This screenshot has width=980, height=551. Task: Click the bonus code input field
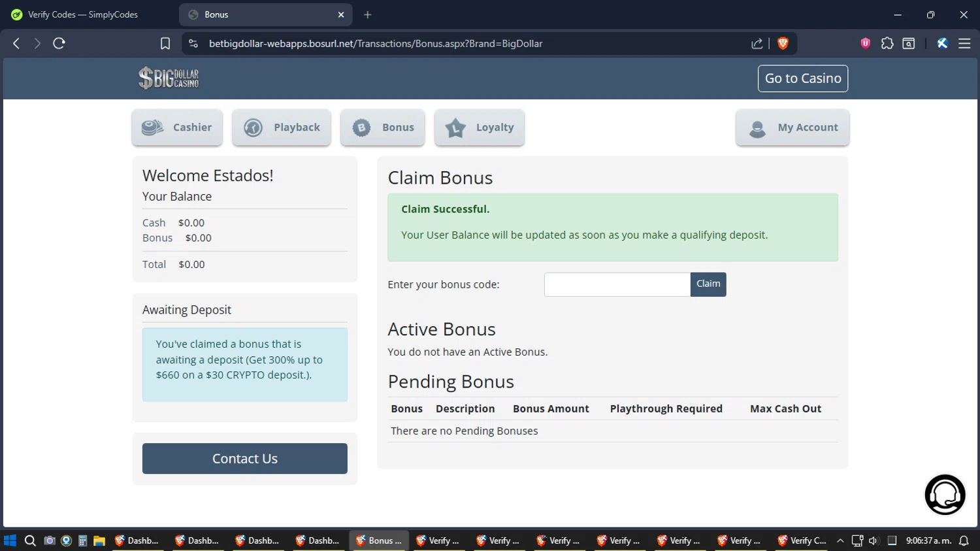(x=617, y=284)
